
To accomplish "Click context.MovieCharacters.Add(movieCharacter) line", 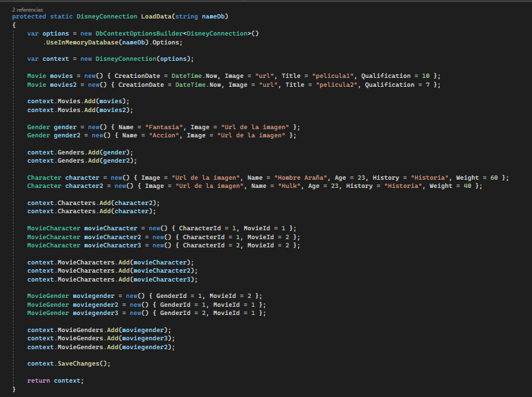I will (x=111, y=262).
